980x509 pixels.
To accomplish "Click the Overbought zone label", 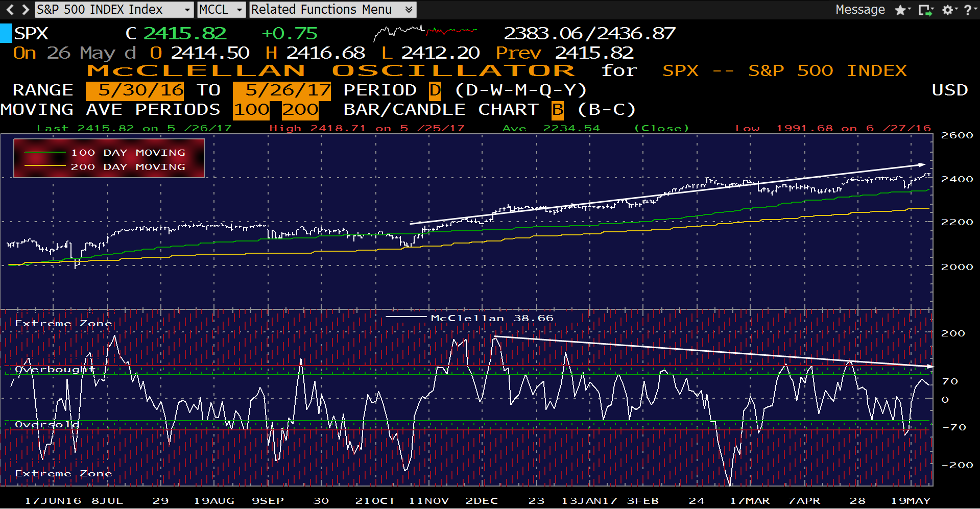I will 55,369.
